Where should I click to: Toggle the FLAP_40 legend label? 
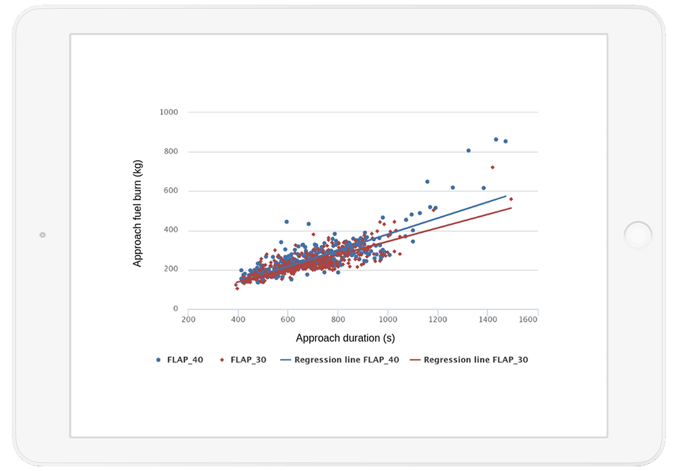tap(185, 360)
